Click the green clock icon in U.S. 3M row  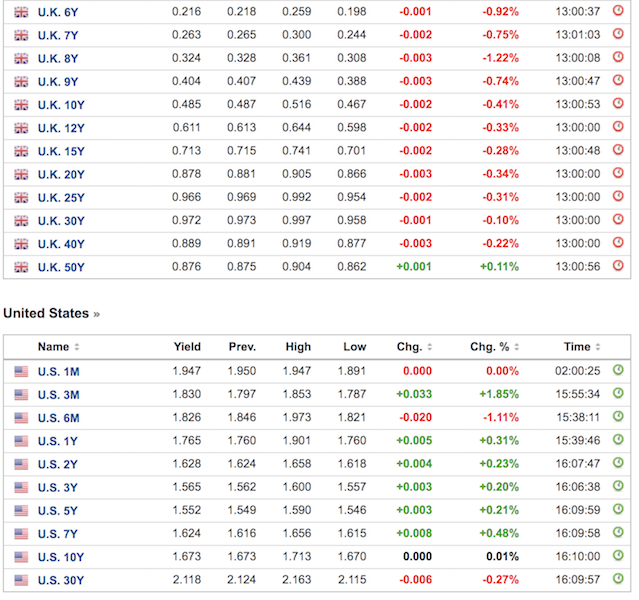618,393
